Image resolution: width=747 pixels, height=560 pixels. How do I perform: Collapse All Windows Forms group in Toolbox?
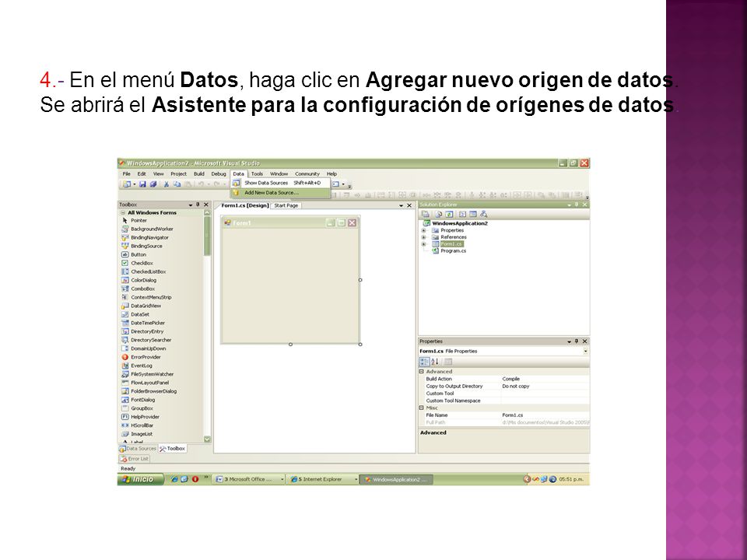pyautogui.click(x=123, y=213)
